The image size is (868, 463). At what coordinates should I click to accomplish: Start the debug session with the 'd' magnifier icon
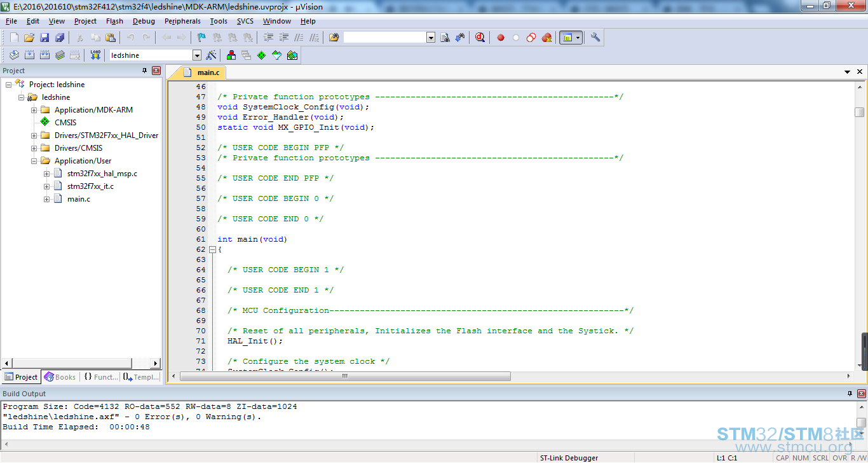tap(480, 38)
